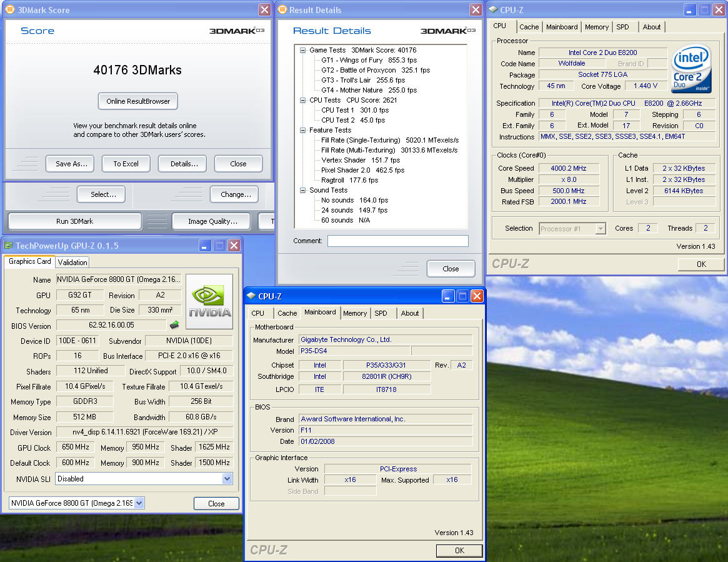Click the Intel Core 2 Duo logo

pyautogui.click(x=691, y=69)
